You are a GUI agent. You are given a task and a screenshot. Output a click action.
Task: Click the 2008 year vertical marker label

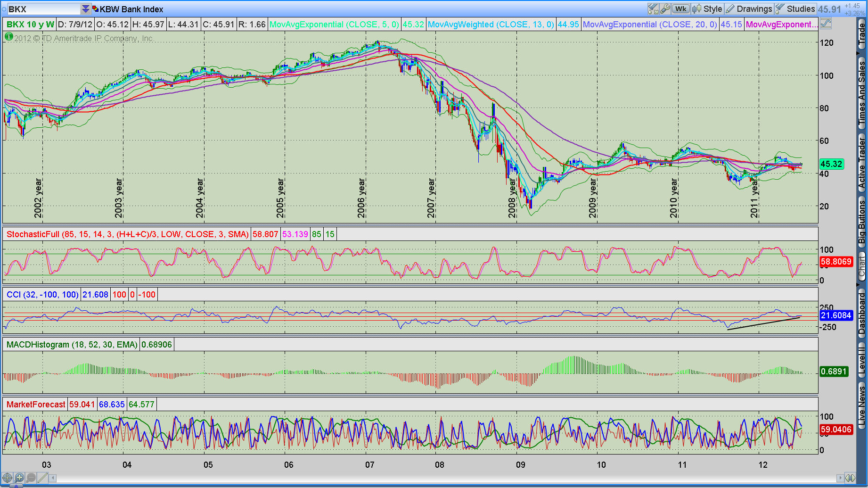click(512, 198)
